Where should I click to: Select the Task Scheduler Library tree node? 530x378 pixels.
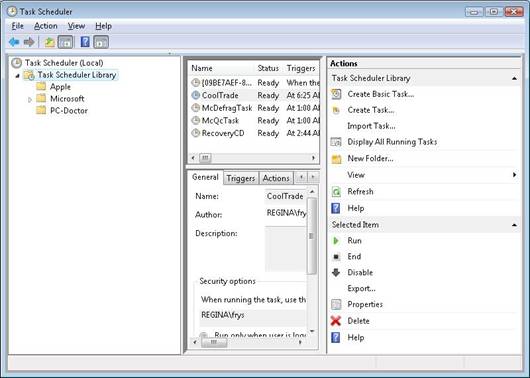click(x=77, y=75)
